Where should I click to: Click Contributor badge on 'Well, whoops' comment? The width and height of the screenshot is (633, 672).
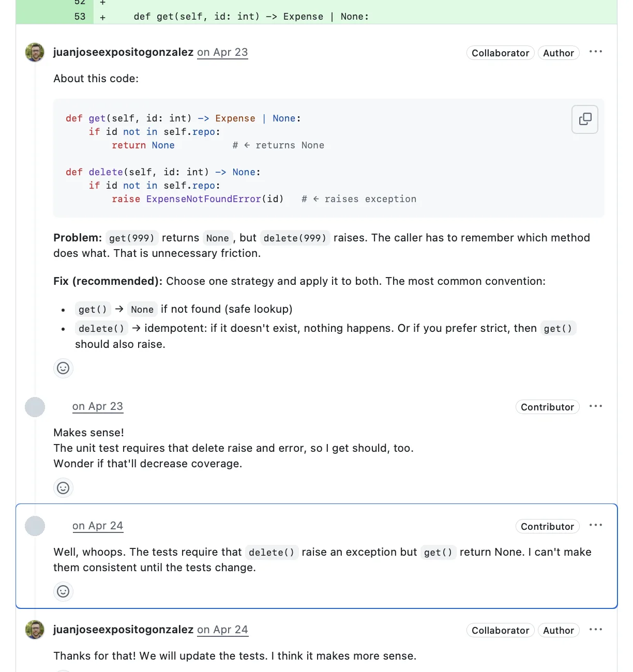coord(547,526)
